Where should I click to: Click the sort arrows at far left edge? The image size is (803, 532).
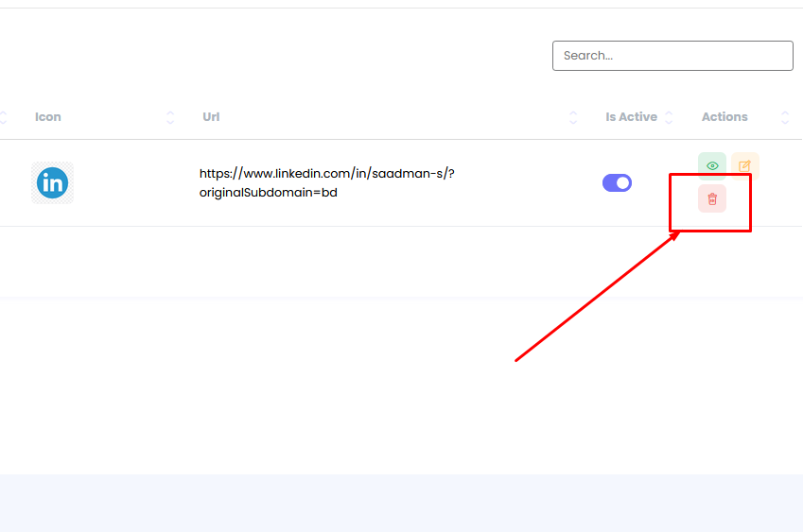pyautogui.click(x=3, y=117)
